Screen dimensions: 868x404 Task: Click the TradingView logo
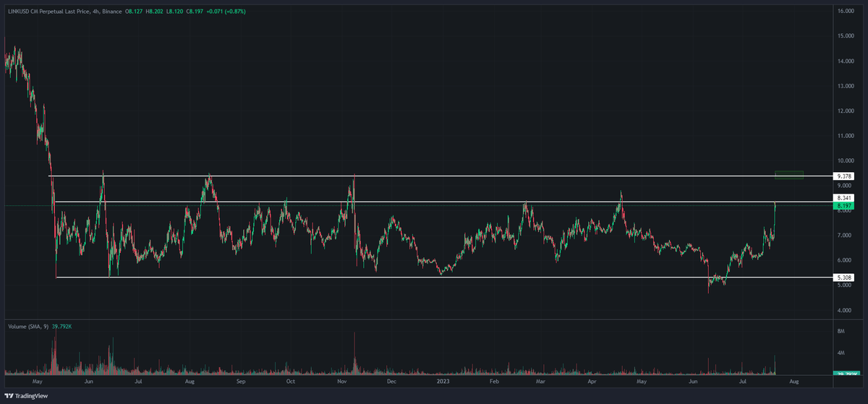(x=27, y=396)
